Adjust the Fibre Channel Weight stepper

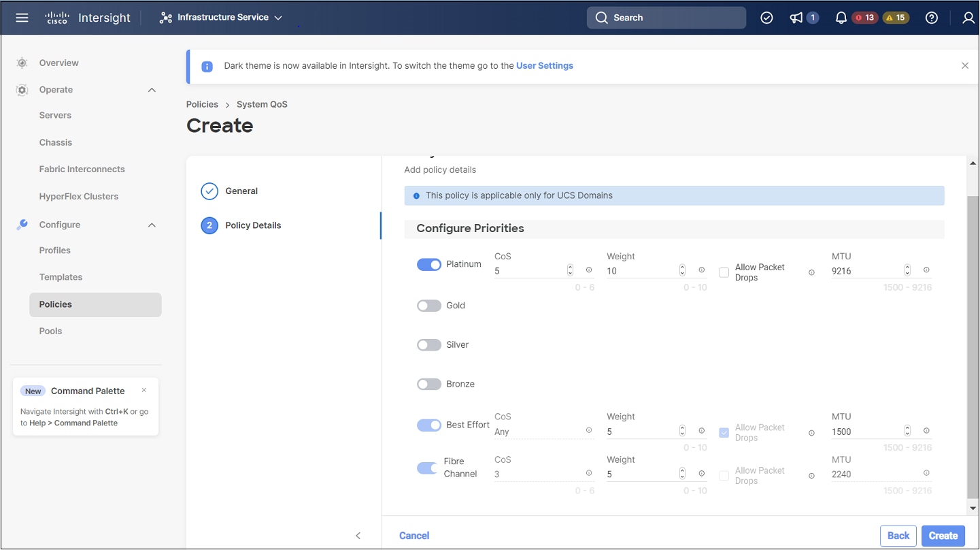[682, 474]
